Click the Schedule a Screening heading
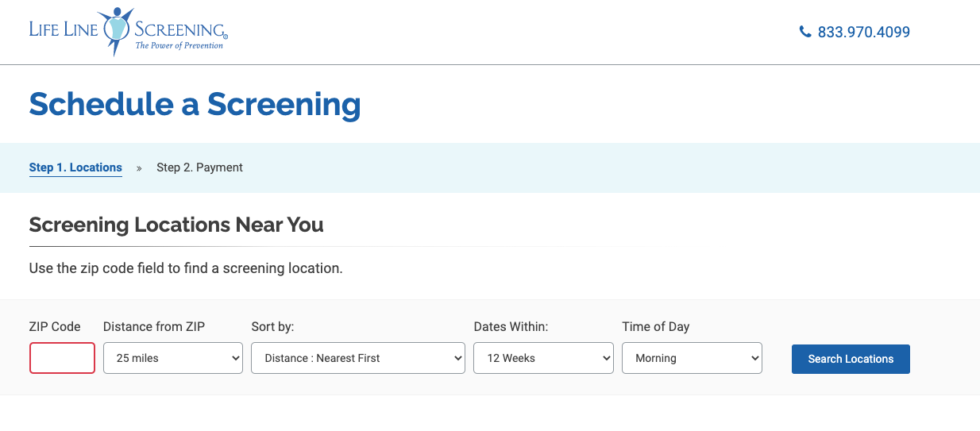 point(195,104)
